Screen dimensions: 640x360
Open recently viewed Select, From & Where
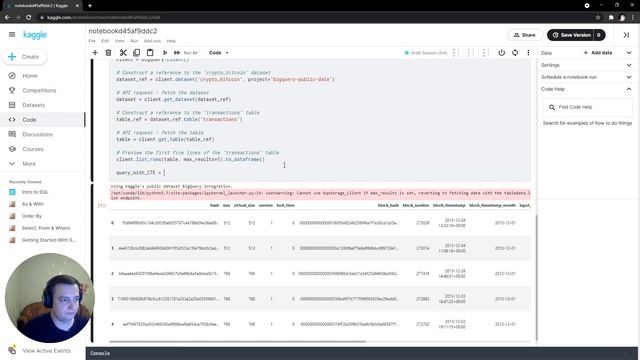tap(46, 228)
